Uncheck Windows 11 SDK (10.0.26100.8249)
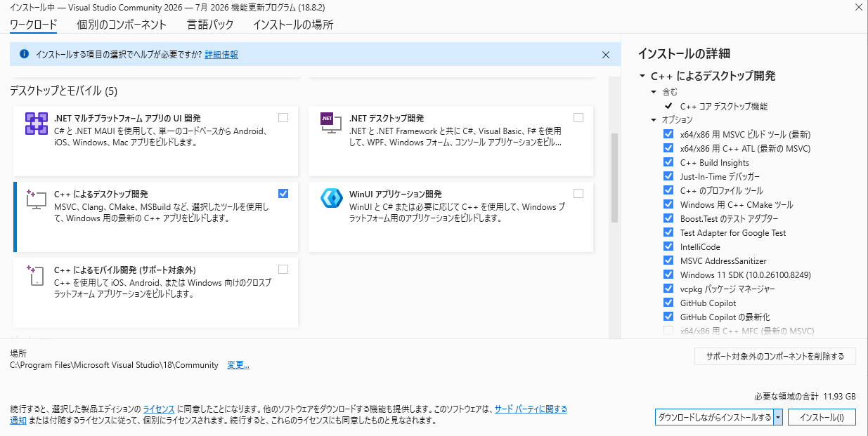Viewport: 868px width, 436px height. pyautogui.click(x=668, y=275)
